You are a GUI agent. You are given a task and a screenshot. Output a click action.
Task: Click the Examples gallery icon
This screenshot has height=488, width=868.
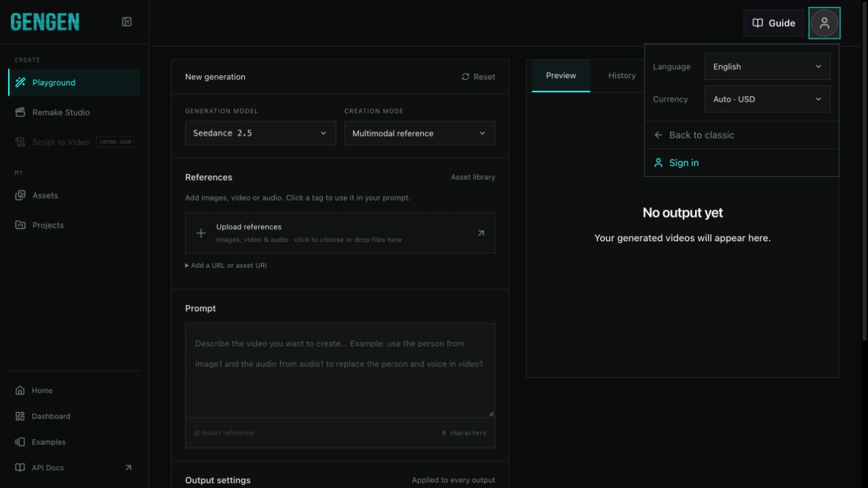point(20,442)
